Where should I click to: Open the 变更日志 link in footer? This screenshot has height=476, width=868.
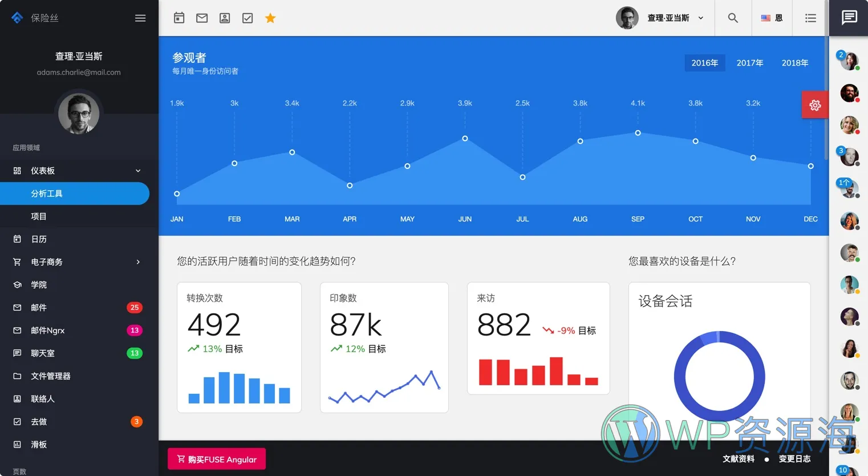click(794, 458)
